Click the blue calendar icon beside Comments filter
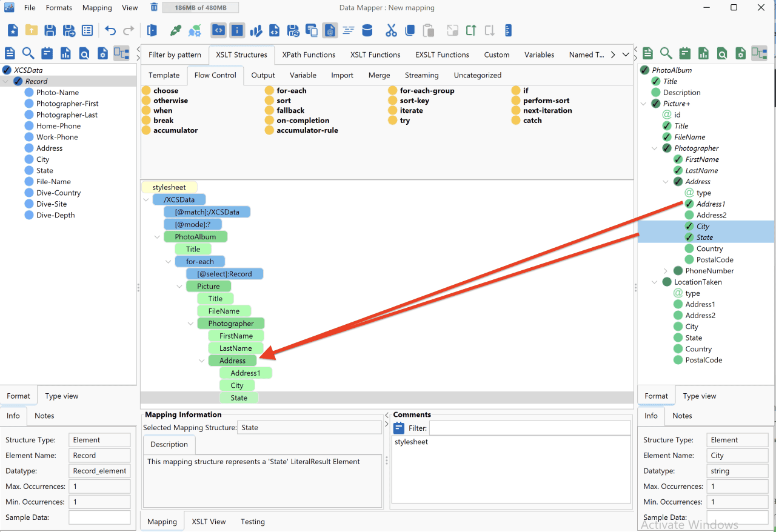 [399, 428]
